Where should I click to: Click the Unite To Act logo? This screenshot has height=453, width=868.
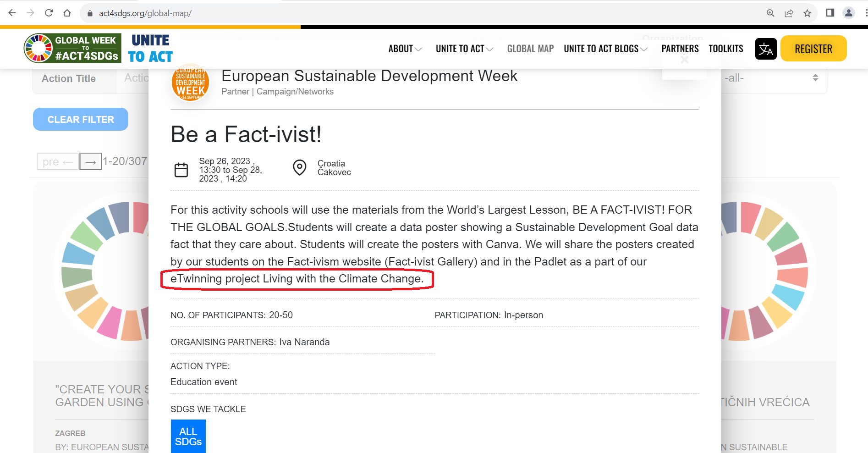coord(150,49)
